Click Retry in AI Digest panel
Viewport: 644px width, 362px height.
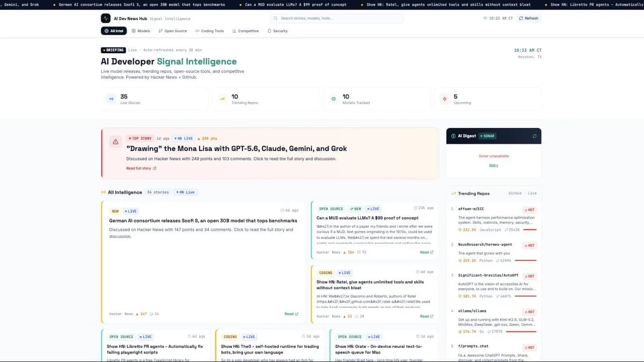click(494, 165)
